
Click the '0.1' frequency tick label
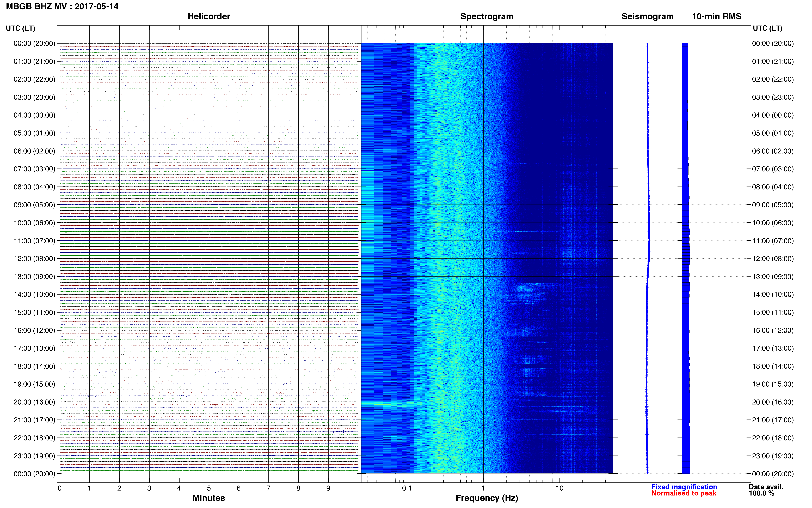[x=407, y=488]
